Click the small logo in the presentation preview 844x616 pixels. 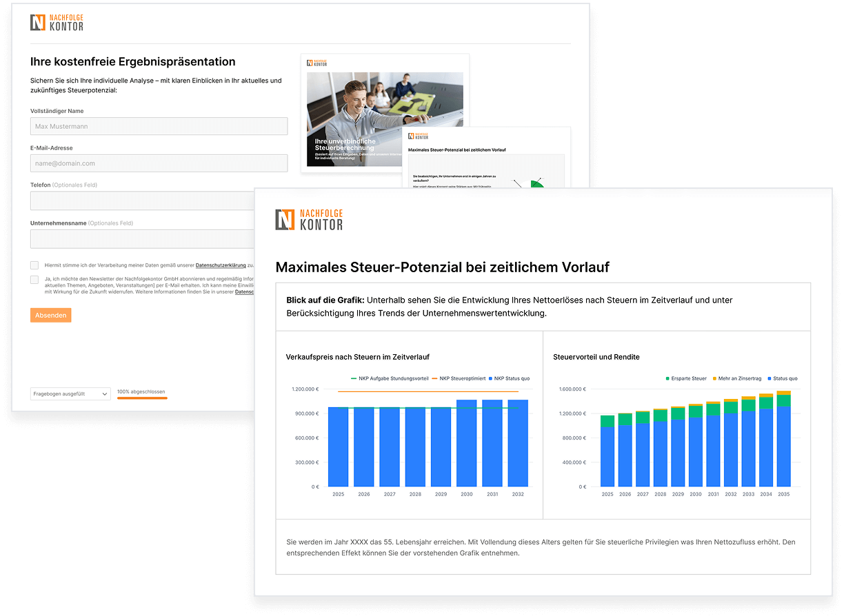pos(317,63)
